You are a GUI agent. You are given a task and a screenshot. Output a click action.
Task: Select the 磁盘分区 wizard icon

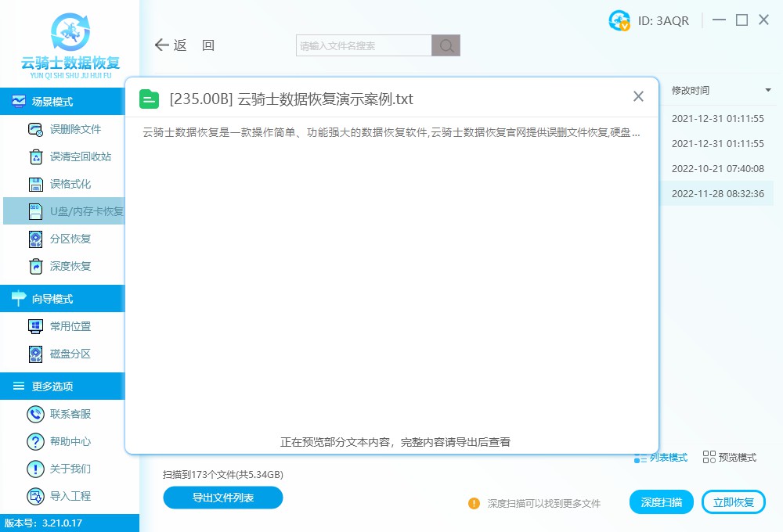(35, 354)
